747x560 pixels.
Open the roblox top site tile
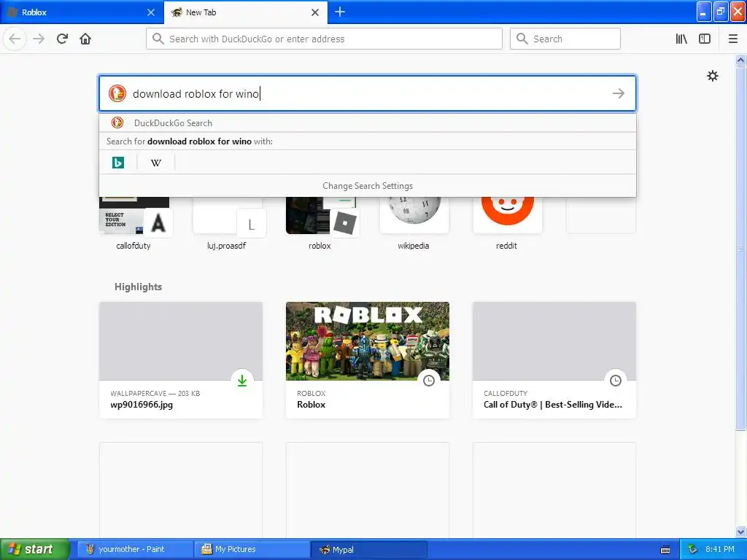[x=320, y=223]
